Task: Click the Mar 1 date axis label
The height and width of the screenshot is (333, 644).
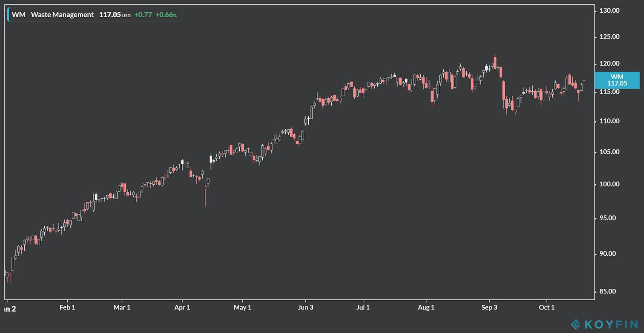Action: [x=122, y=307]
